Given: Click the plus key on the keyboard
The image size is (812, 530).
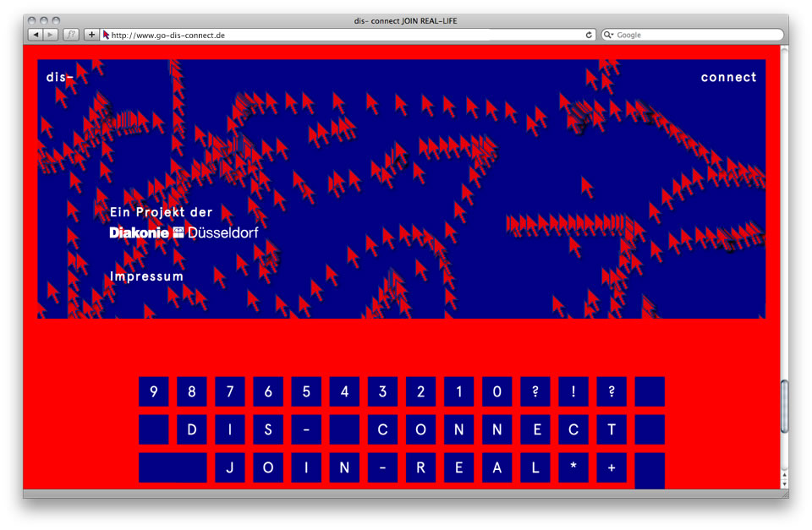Looking at the screenshot, I should point(612,468).
